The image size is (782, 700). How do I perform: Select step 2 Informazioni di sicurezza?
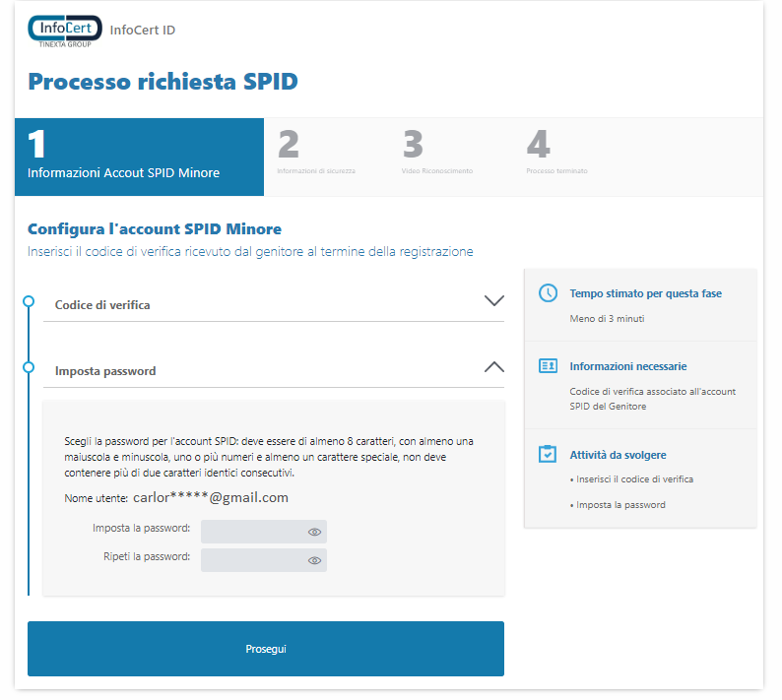(316, 158)
